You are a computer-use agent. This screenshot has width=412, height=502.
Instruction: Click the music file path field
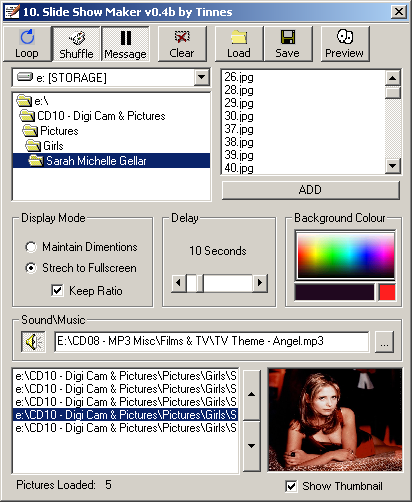click(212, 341)
